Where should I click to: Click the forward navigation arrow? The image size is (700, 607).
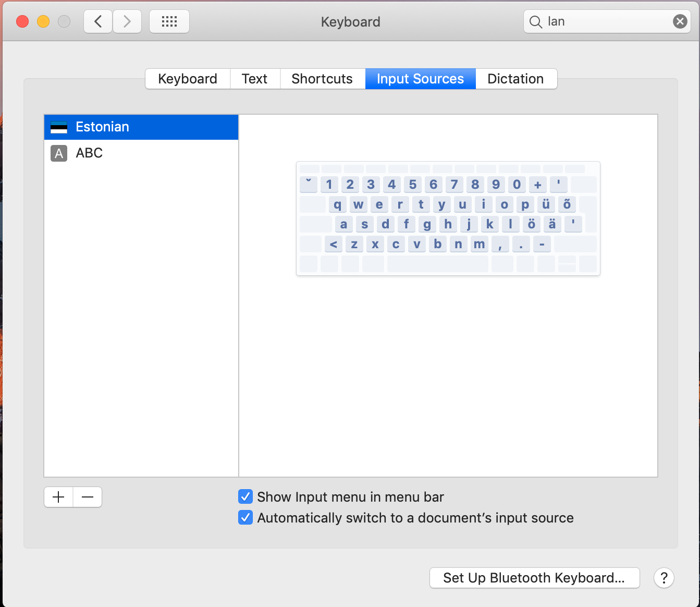pyautogui.click(x=127, y=21)
